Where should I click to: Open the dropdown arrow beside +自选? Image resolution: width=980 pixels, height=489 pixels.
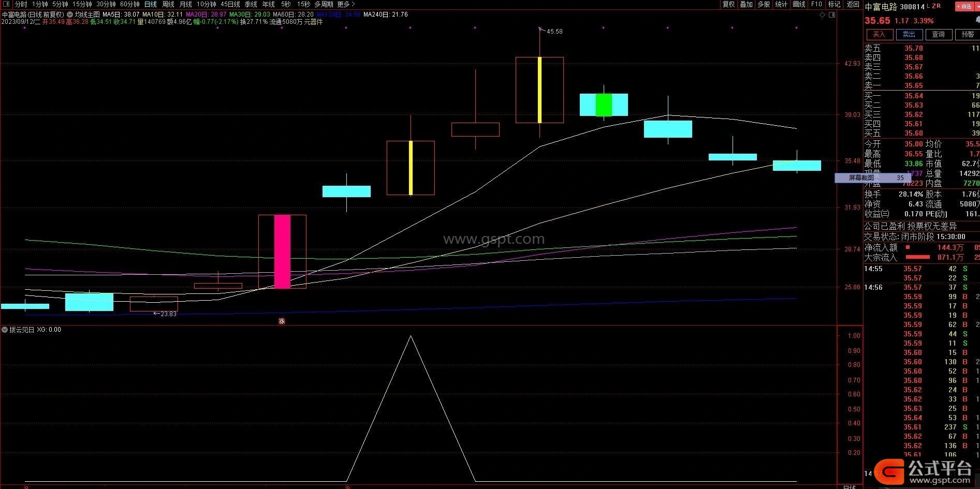point(977,7)
